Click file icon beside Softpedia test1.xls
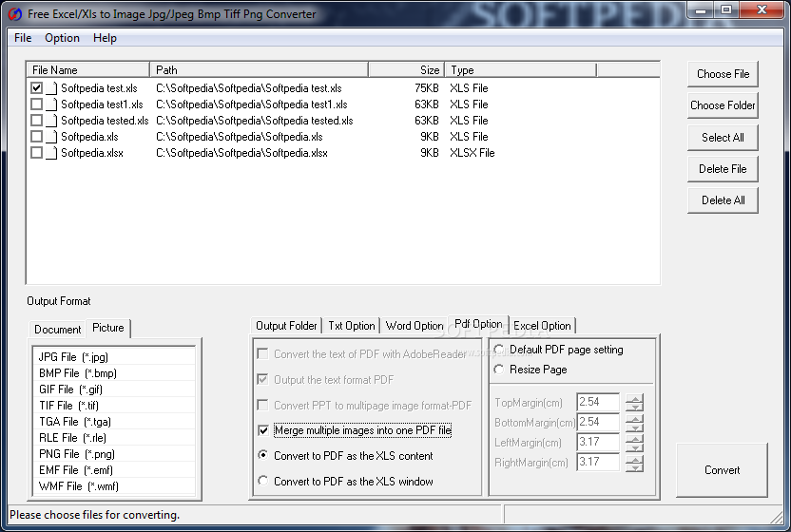Viewport: 791px width, 532px height. [51, 104]
